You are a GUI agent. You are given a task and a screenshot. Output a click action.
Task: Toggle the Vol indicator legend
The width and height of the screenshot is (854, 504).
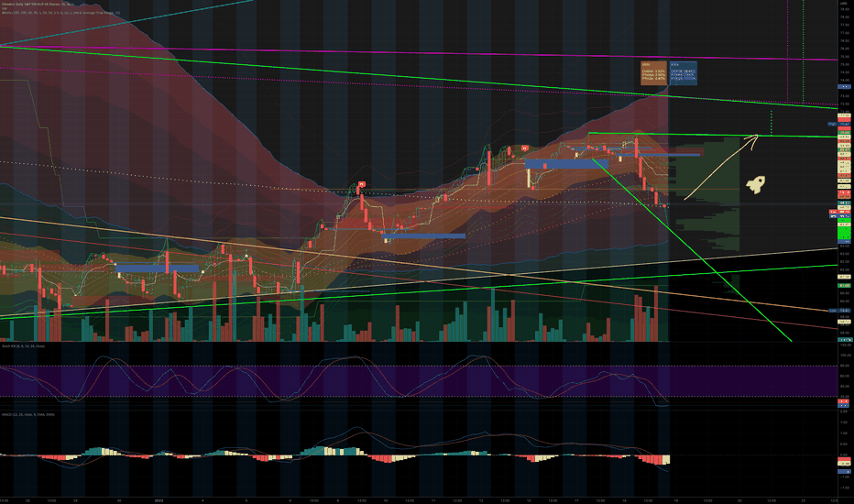[x=4, y=9]
